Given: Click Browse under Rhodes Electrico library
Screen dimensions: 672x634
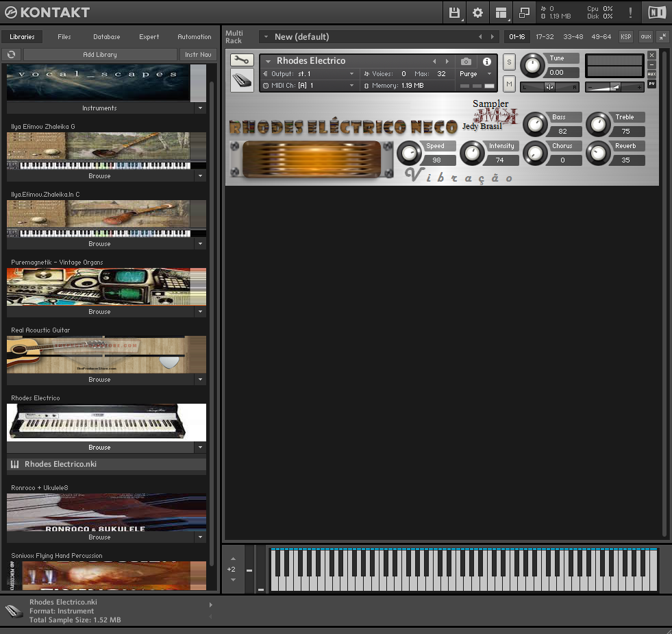Looking at the screenshot, I should (99, 447).
